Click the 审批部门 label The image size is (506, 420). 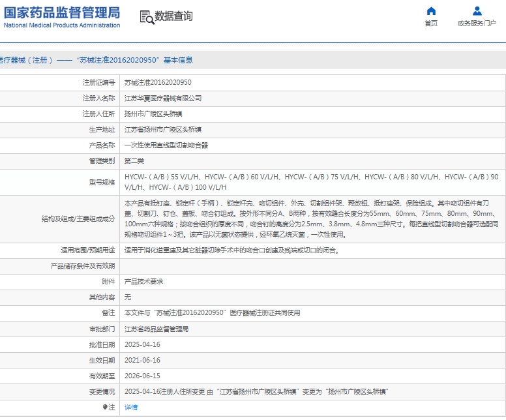coord(102,329)
